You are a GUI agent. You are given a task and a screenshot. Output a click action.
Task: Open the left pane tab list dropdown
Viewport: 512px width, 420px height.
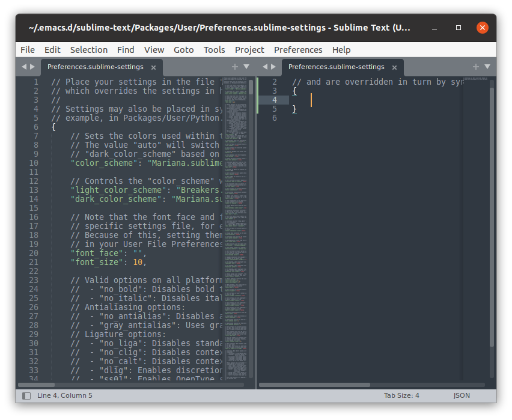(246, 67)
